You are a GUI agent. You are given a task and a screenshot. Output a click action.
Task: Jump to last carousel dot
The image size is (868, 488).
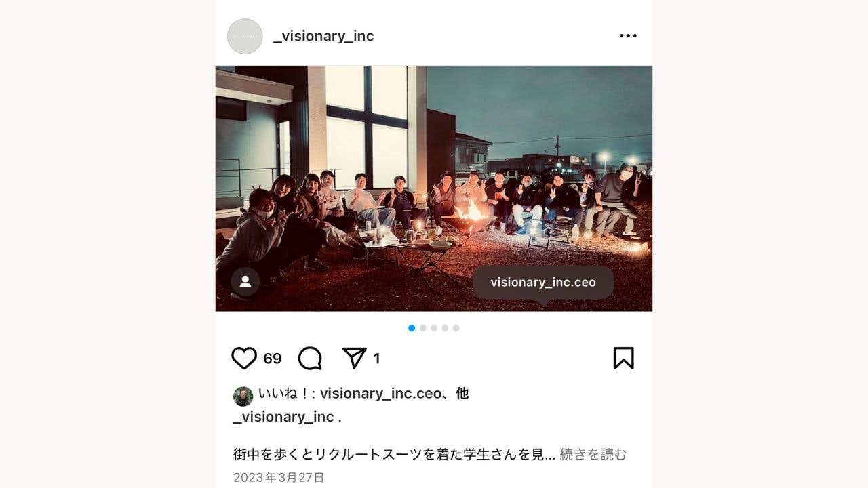point(456,328)
